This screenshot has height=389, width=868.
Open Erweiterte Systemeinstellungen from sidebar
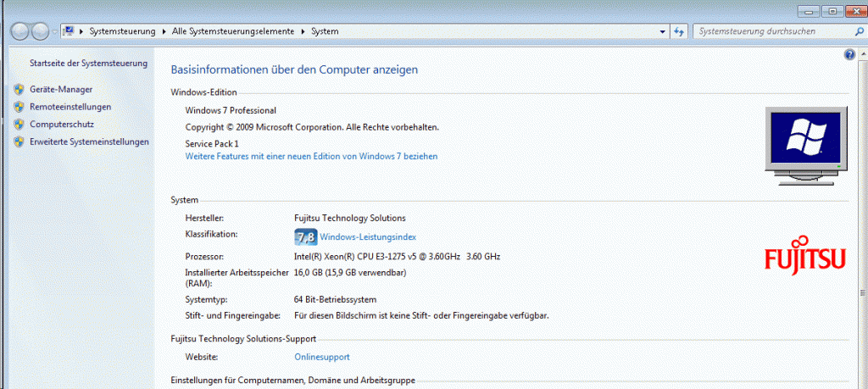(89, 142)
